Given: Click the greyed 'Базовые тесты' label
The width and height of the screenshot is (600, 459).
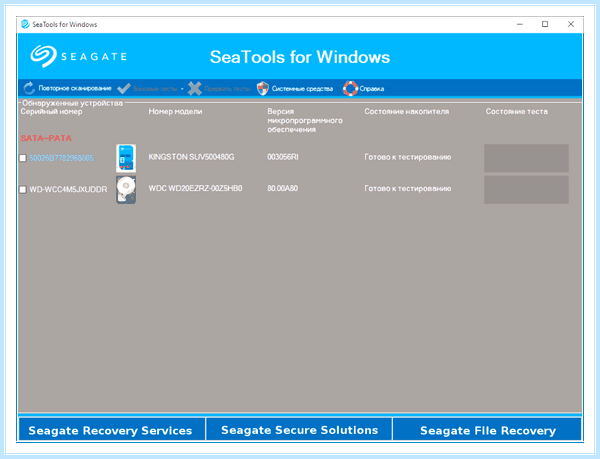Looking at the screenshot, I should [x=155, y=89].
